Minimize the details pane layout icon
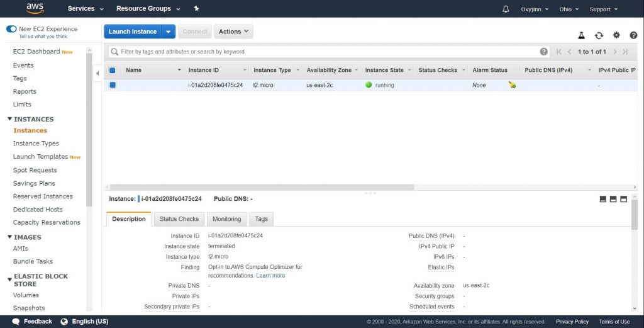The height and width of the screenshot is (328, 644). [603, 199]
